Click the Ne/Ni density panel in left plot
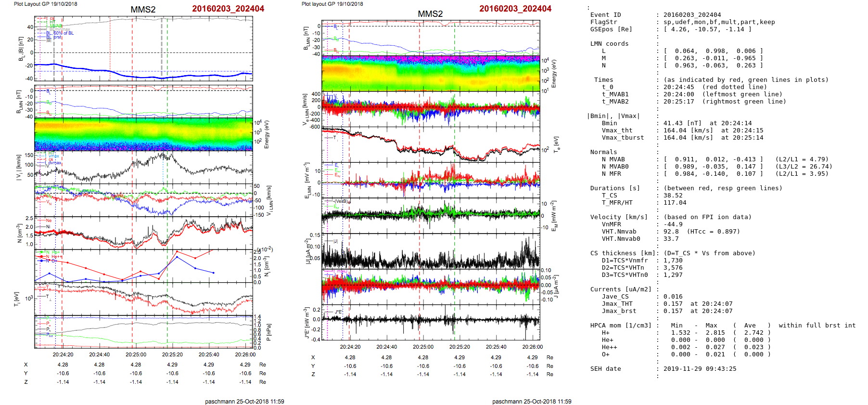Image resolution: width=868 pixels, height=405 pixels. (x=143, y=233)
